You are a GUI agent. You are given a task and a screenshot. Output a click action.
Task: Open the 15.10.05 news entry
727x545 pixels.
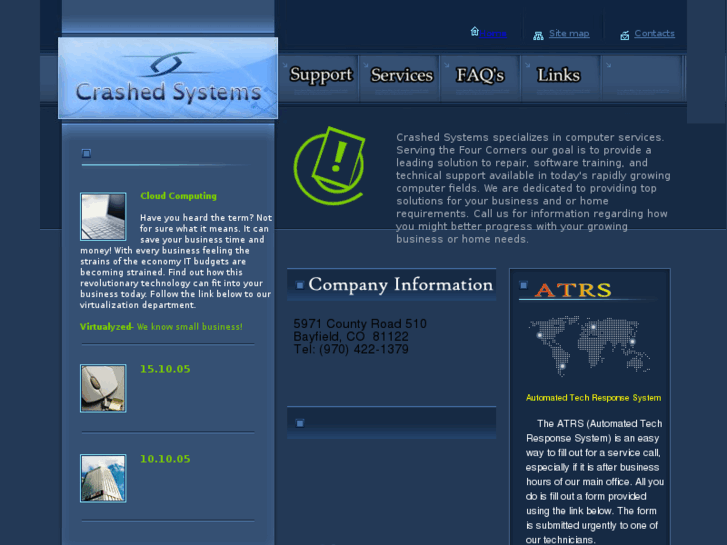pyautogui.click(x=165, y=369)
